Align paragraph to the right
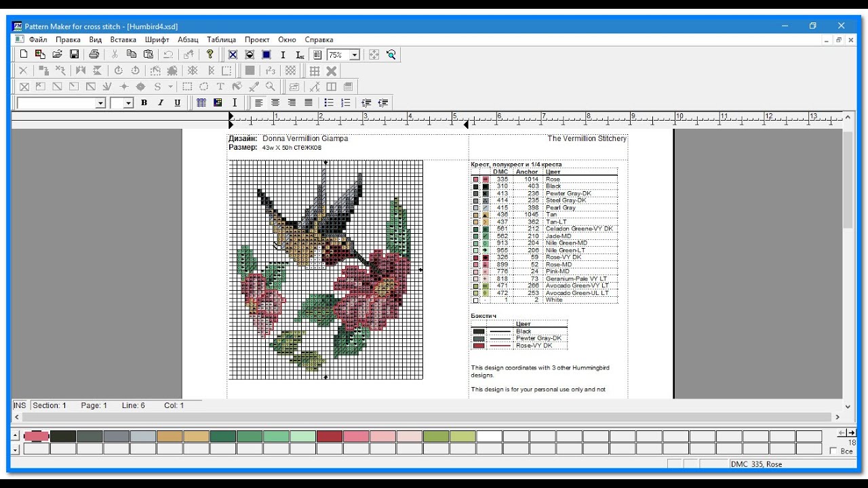 (292, 103)
